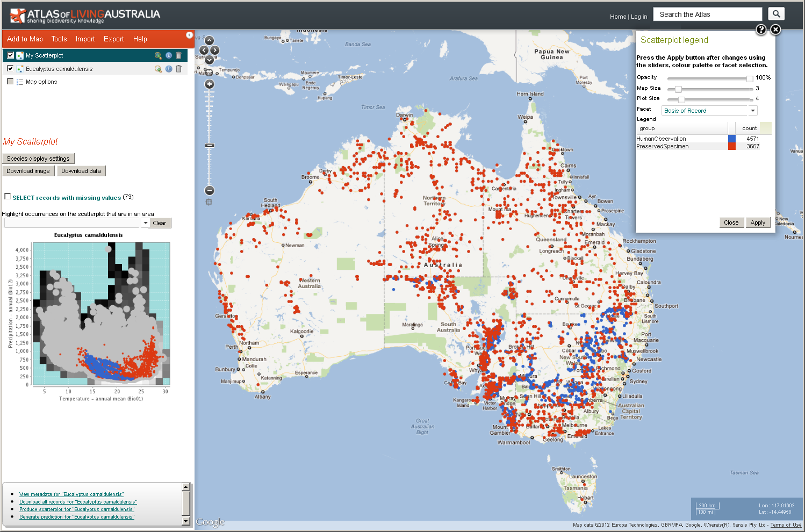Viewport: 805px width, 532px height.
Task: Open the Export menu
Action: click(113, 39)
